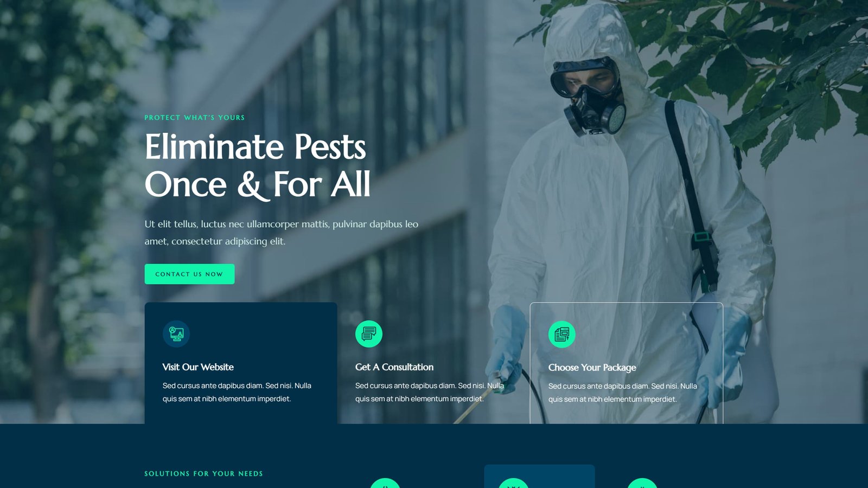Open the Visit Our Website heading
868x488 pixels.
198,367
